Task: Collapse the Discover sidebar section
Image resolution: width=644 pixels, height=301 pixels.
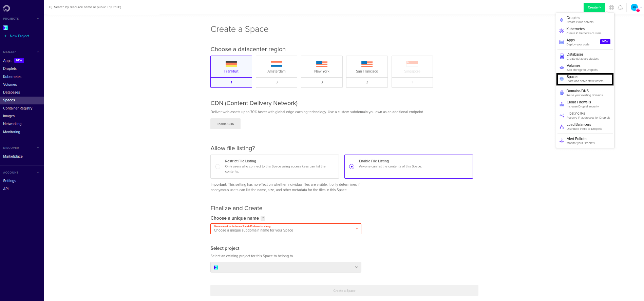Action: 38,148
